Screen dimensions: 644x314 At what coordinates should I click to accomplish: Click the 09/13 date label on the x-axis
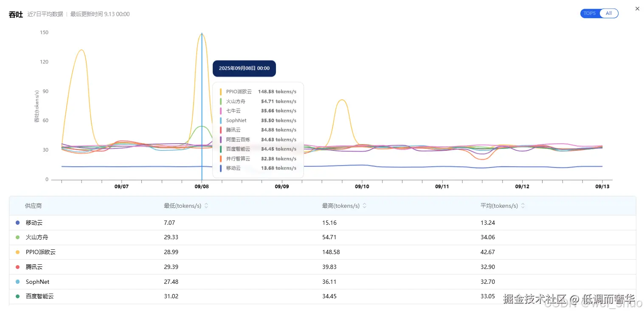[602, 187]
